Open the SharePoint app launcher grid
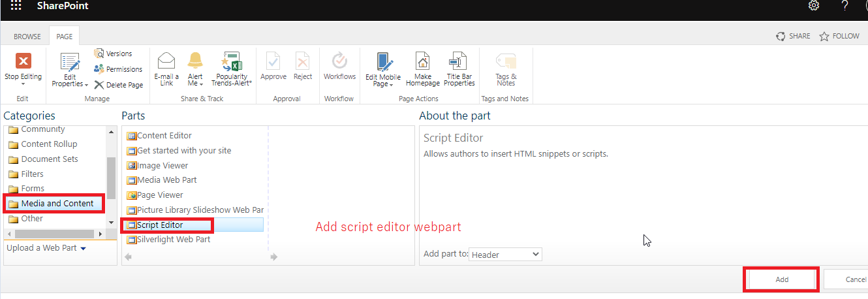 click(16, 6)
